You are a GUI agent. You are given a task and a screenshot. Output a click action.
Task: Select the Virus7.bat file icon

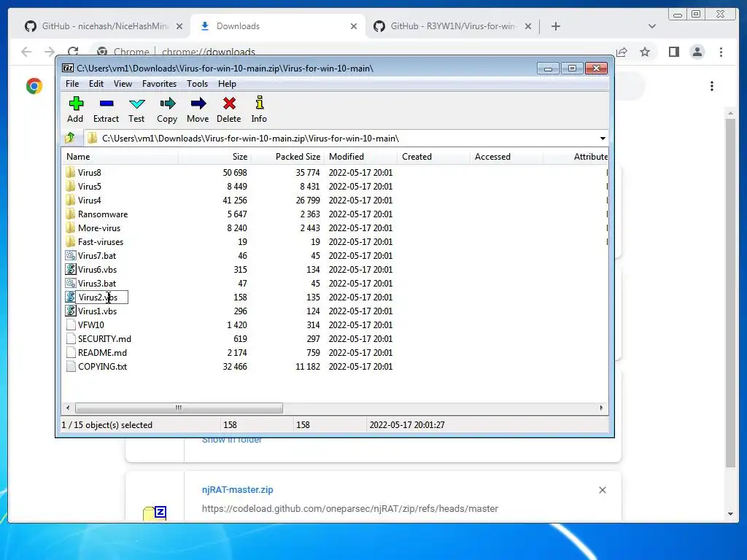[x=71, y=255]
